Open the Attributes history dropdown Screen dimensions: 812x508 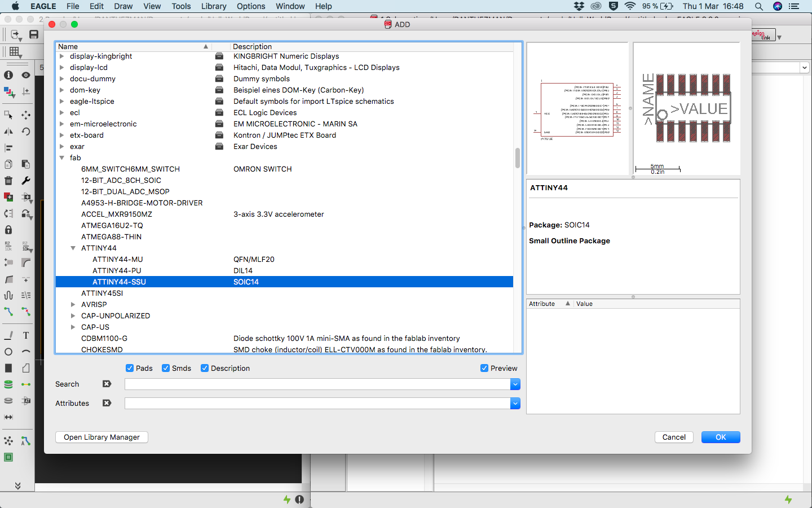tap(515, 403)
